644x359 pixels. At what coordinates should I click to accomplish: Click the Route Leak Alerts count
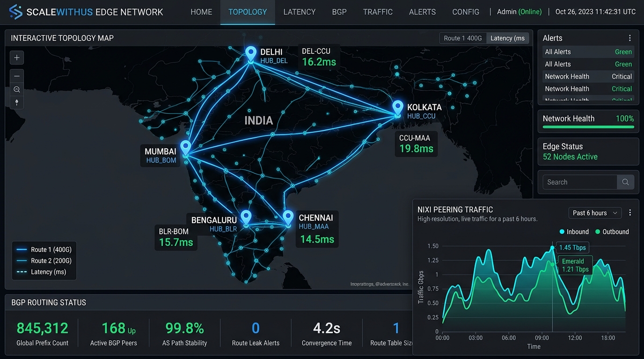(256, 328)
